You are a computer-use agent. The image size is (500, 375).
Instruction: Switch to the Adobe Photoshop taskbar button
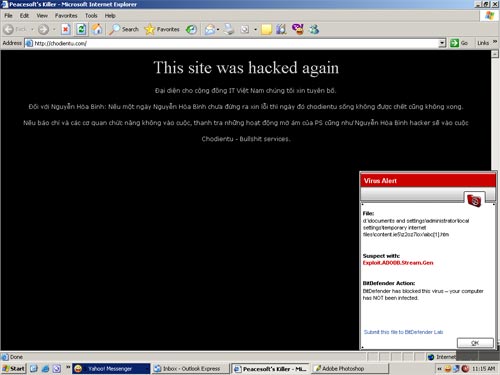tap(350, 368)
